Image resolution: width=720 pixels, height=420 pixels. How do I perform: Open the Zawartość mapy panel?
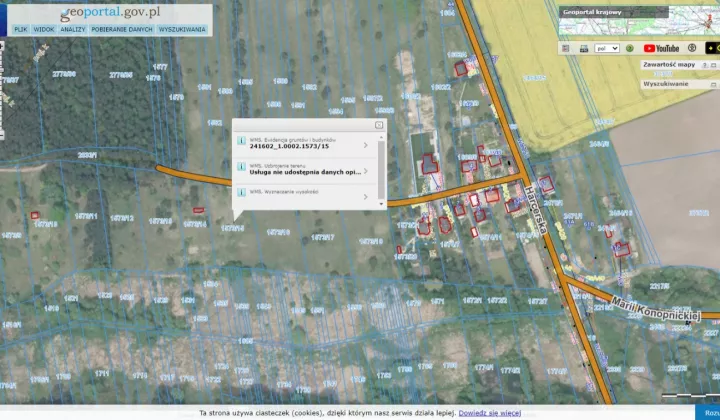(x=669, y=65)
